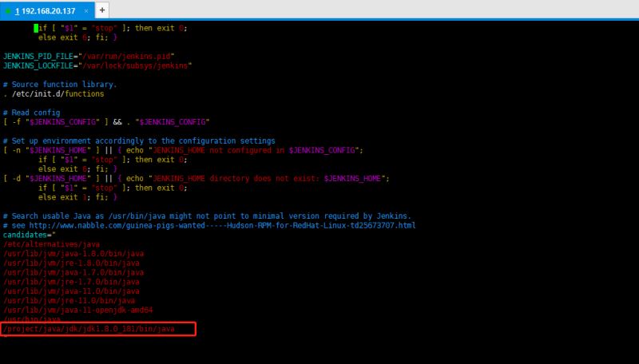Click the candidates=" assignment line
The image size is (639, 364).
pos(28,235)
